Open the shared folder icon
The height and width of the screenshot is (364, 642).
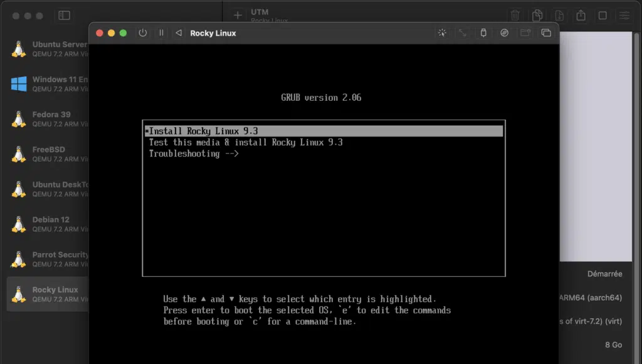pos(525,33)
